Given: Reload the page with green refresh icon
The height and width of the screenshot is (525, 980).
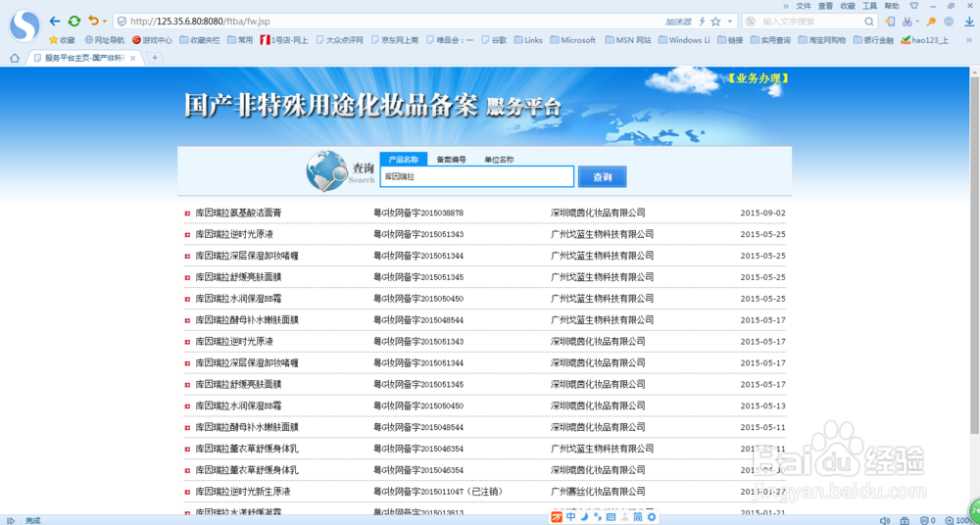Looking at the screenshot, I should [x=74, y=22].
